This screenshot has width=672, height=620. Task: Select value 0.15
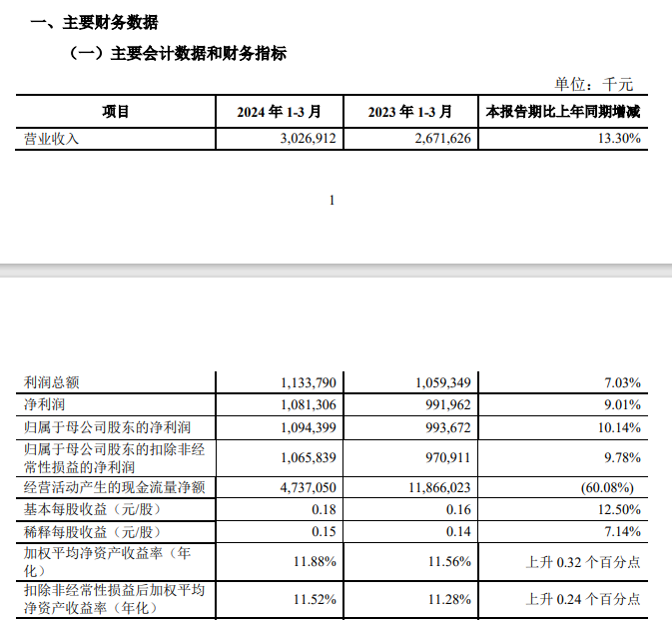(324, 531)
